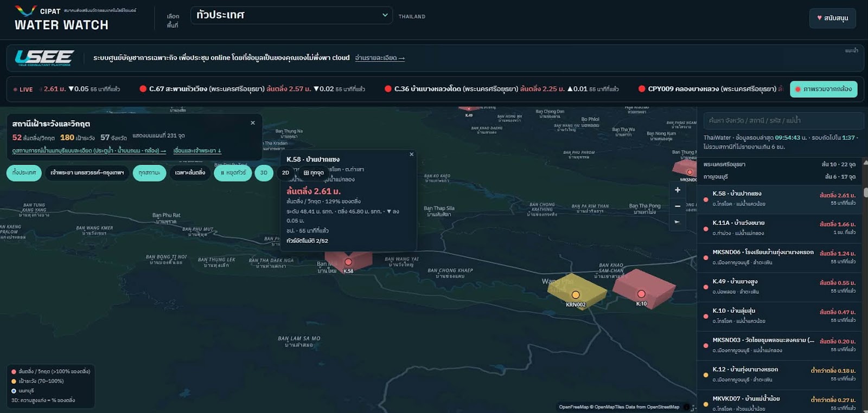Image resolution: width=868 pixels, height=413 pixels.
Task: Select province row กาญจนบุรี in sidebar
Action: pyautogui.click(x=779, y=177)
